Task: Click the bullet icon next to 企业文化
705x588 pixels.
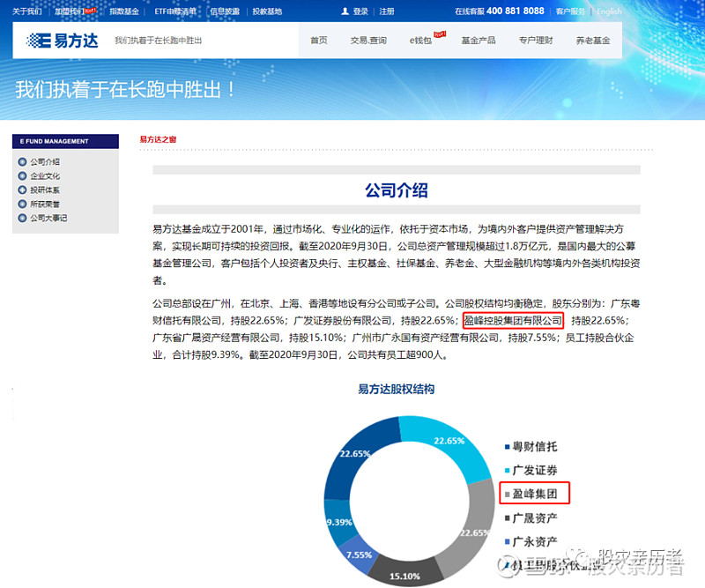Action: click(x=22, y=176)
